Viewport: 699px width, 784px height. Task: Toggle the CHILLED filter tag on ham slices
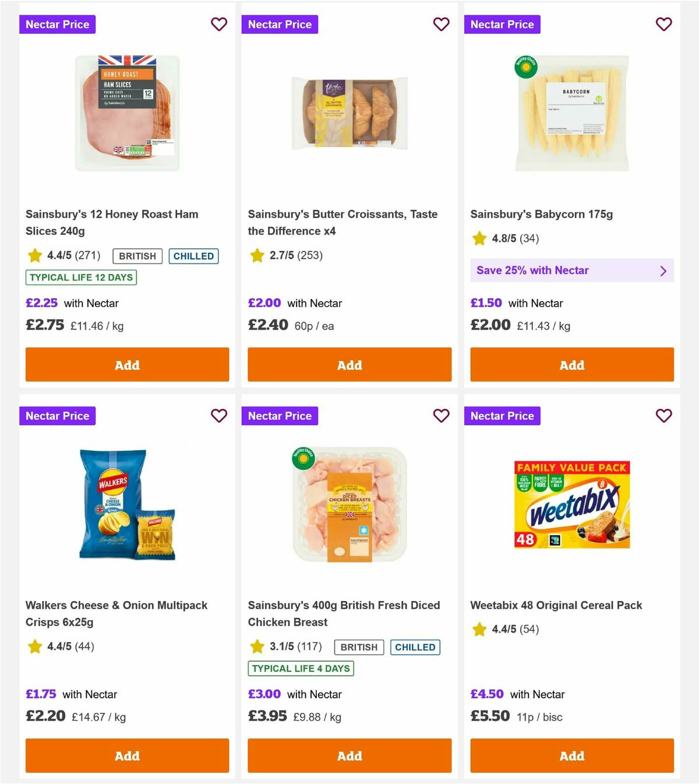tap(193, 256)
